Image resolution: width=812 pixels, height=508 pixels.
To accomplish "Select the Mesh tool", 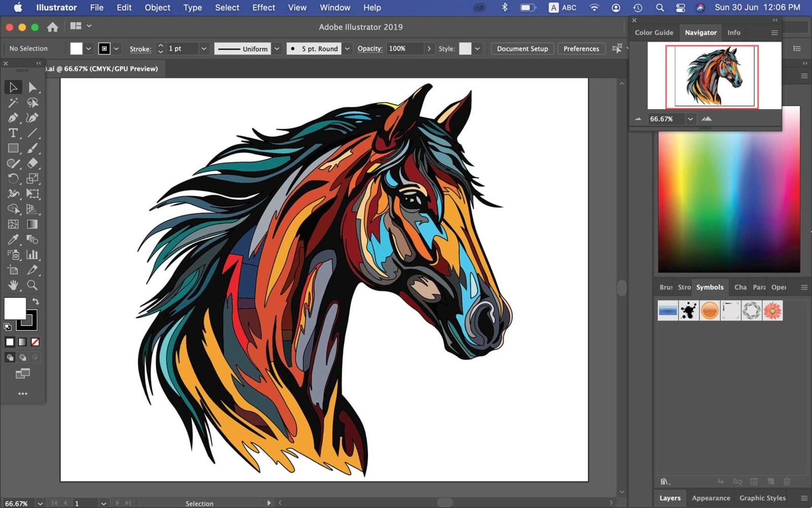I will 13,225.
